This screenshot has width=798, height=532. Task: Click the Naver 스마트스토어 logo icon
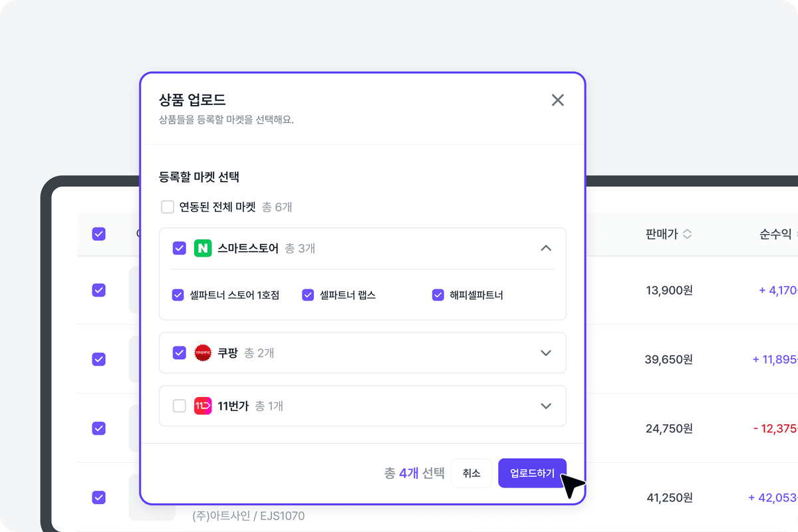coord(203,248)
